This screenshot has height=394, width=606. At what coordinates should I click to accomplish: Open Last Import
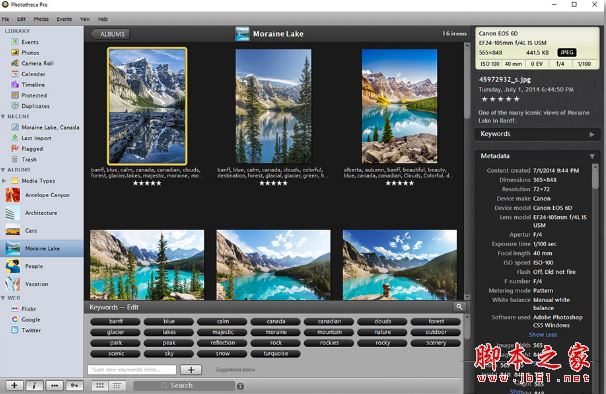tap(36, 138)
